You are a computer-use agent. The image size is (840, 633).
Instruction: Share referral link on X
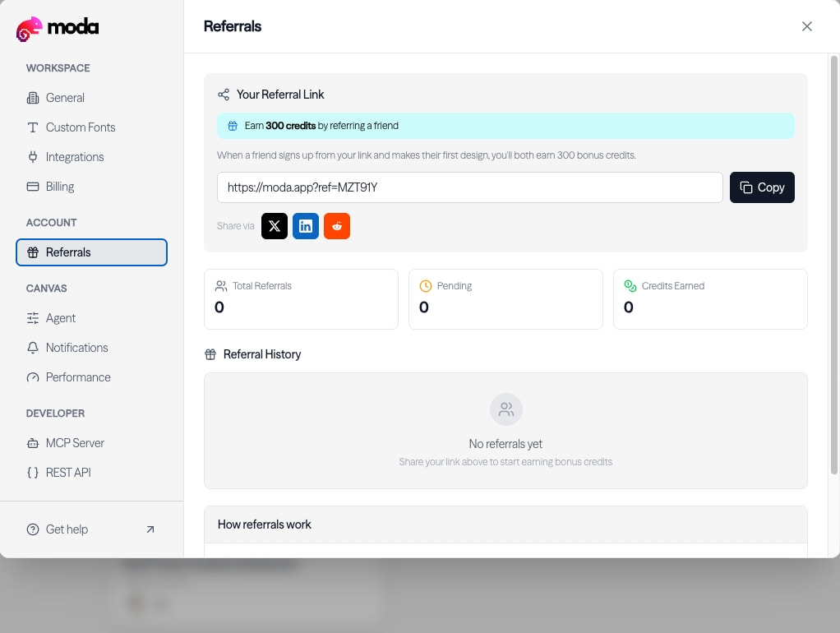(x=275, y=225)
